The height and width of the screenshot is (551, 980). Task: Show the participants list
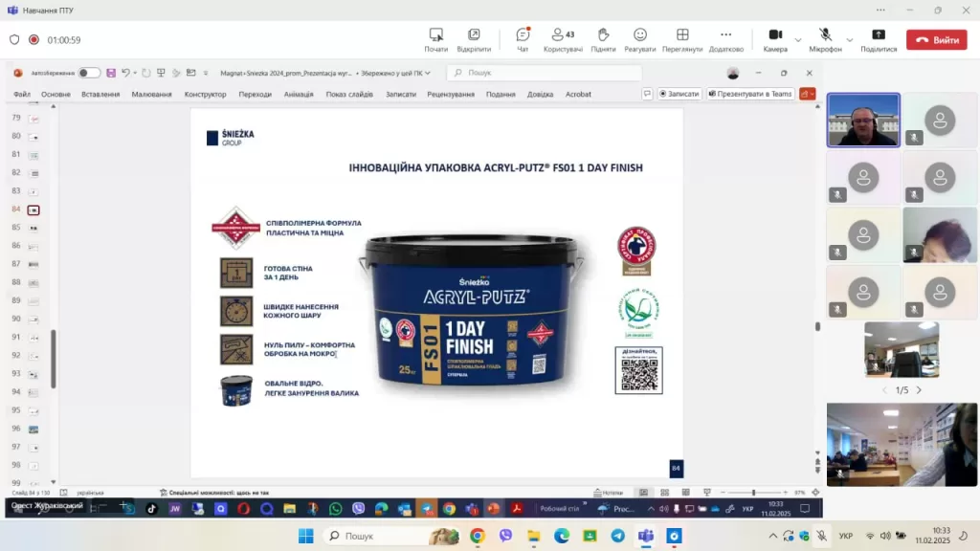563,39
